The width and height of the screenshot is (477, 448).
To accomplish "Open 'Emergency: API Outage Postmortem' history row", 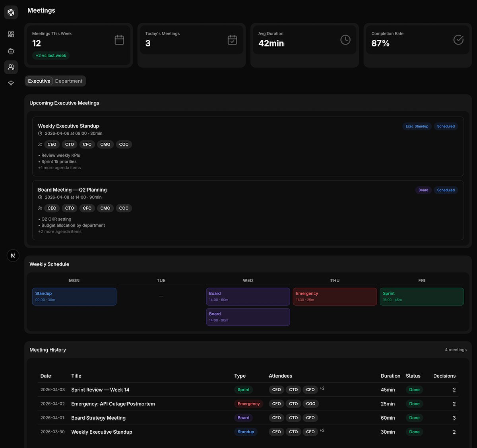I will coord(248,404).
